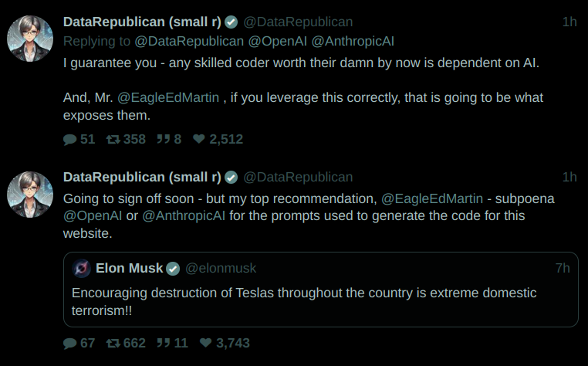This screenshot has width=588, height=366.
Task: Like the second tweet with 3,743 likes
Action: [205, 343]
